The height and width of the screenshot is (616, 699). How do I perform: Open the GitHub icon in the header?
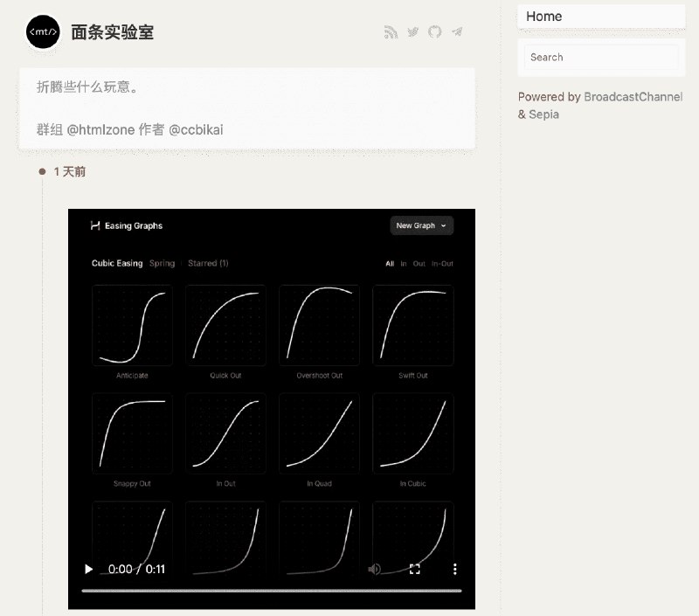pyautogui.click(x=434, y=31)
